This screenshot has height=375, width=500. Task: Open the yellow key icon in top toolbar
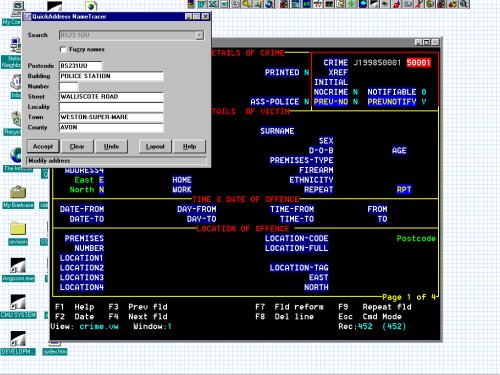(247, 4)
